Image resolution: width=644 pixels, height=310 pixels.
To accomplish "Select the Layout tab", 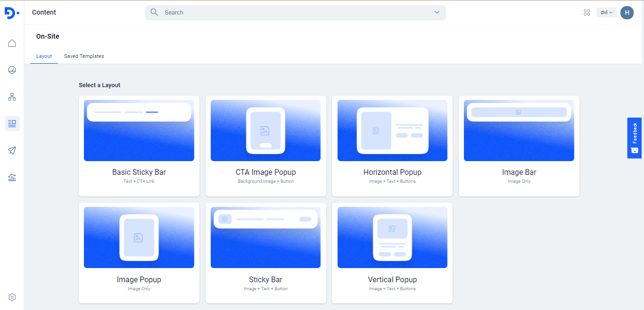I will click(x=44, y=56).
